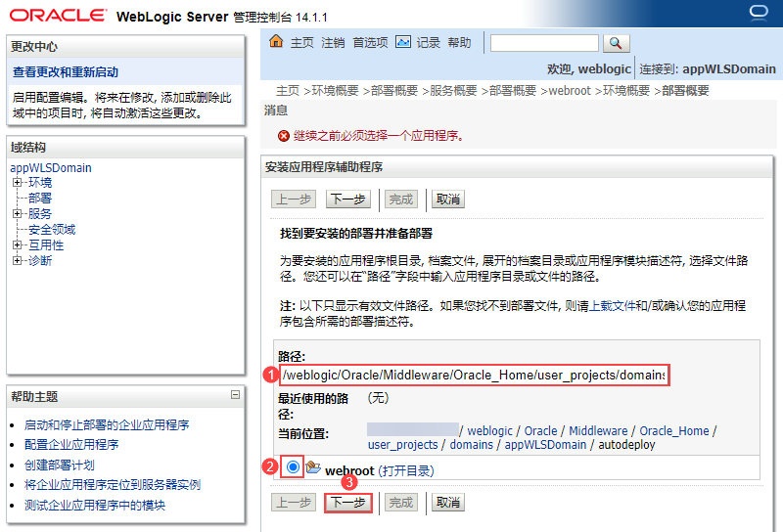The height and width of the screenshot is (532, 783).
Task: Click the top 取消 button
Action: click(448, 199)
